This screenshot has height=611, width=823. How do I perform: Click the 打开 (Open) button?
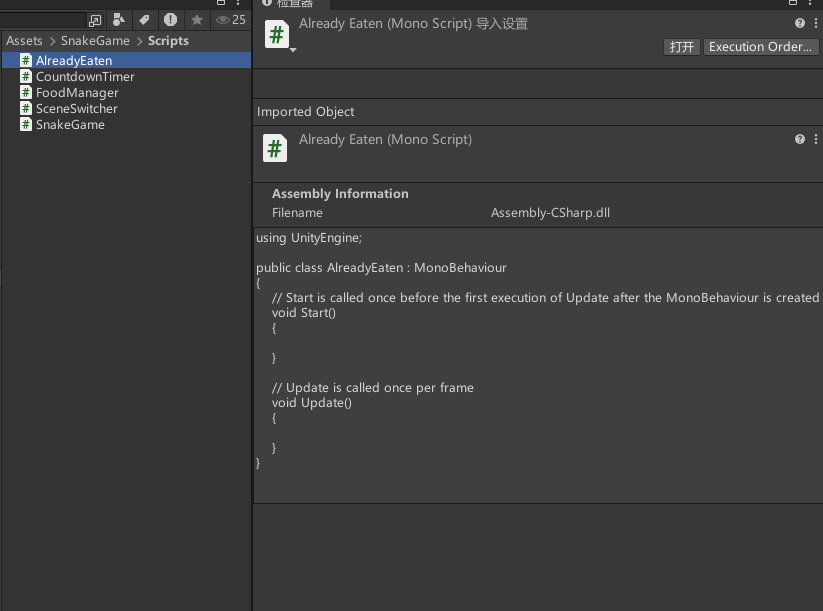pos(681,47)
